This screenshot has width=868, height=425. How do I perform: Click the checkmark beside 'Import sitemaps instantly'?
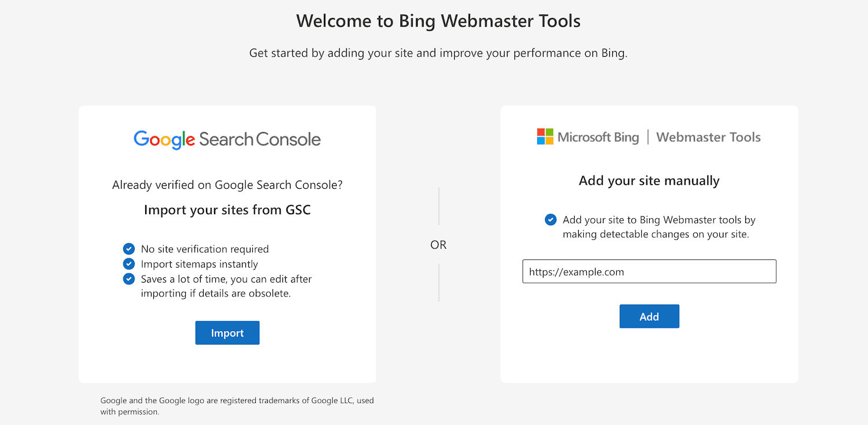[x=128, y=263]
